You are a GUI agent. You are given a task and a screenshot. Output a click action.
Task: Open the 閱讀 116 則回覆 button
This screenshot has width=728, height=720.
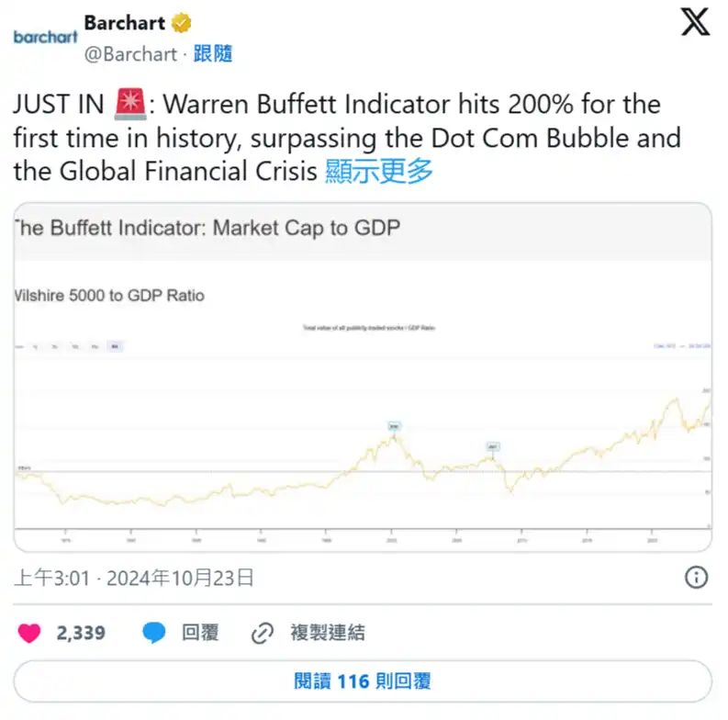click(x=363, y=681)
